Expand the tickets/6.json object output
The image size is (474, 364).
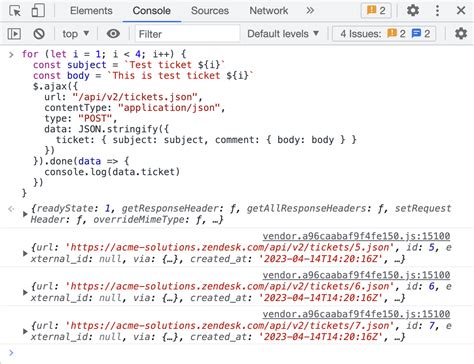point(25,292)
